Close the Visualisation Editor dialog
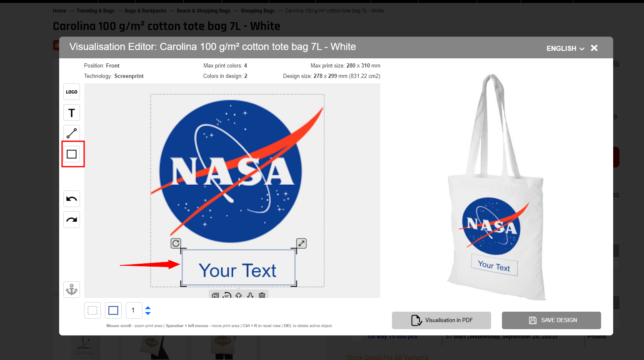 point(594,48)
